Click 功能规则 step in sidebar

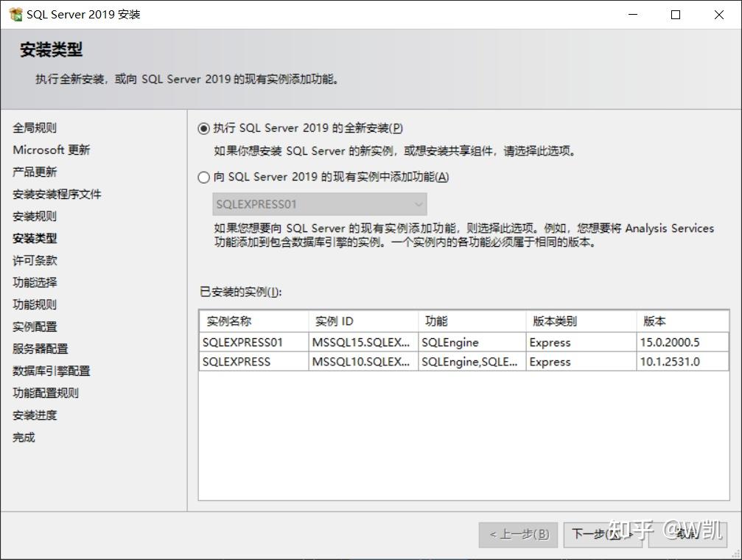[35, 305]
